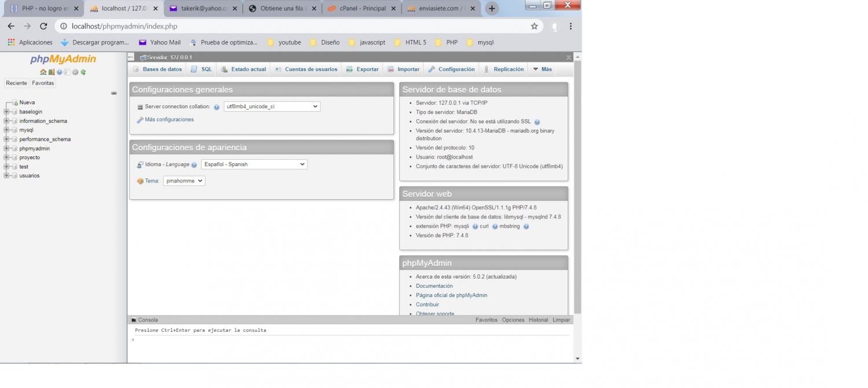The image size is (868, 388).
Task: Open the Yahoo Mail bookmark
Action: click(160, 42)
